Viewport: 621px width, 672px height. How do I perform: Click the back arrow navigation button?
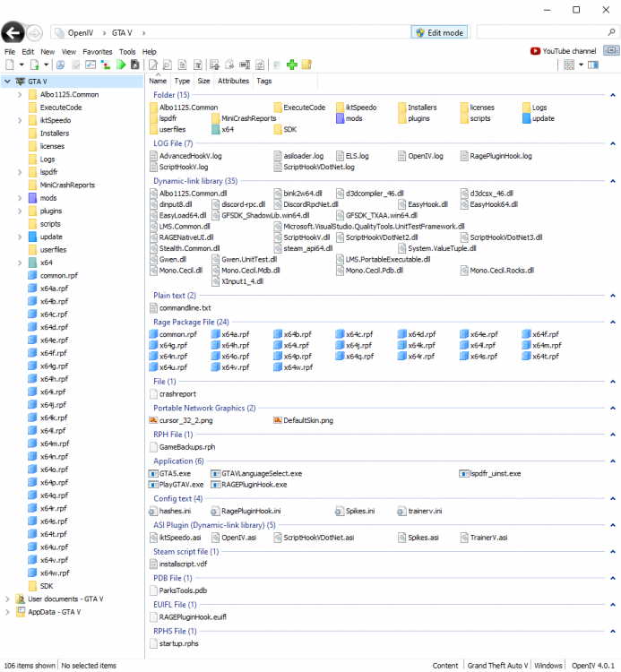pos(13,32)
